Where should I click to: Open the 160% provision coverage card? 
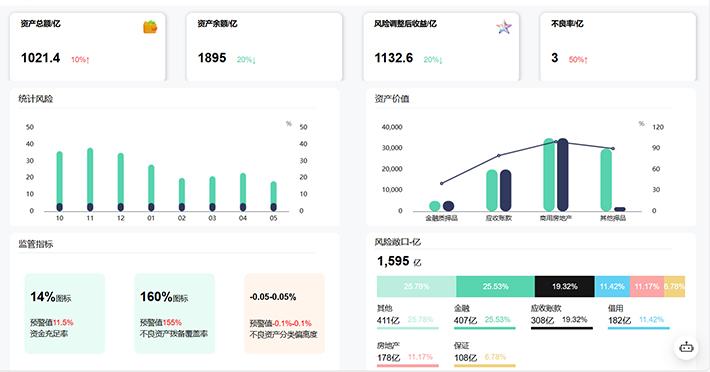174,313
